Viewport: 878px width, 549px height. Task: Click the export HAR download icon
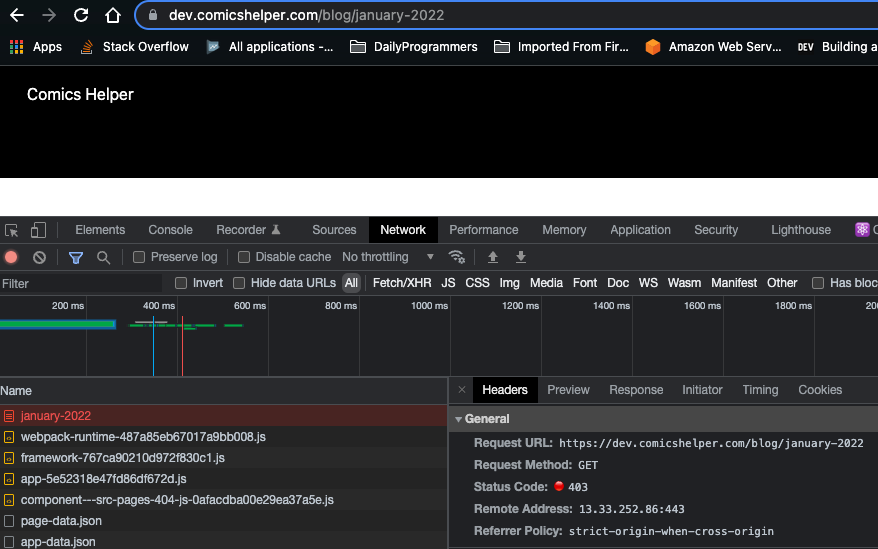click(x=521, y=257)
